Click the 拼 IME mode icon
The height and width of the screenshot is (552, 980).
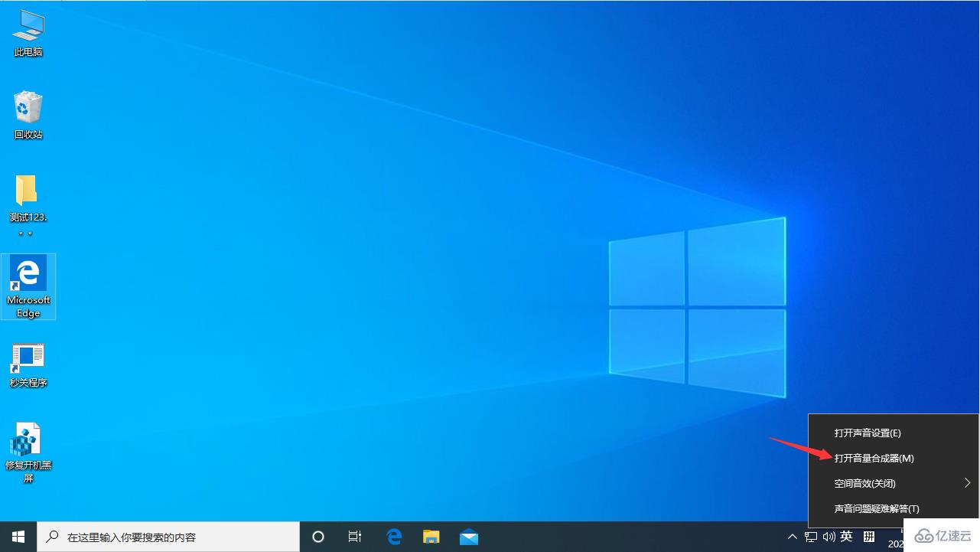click(869, 537)
